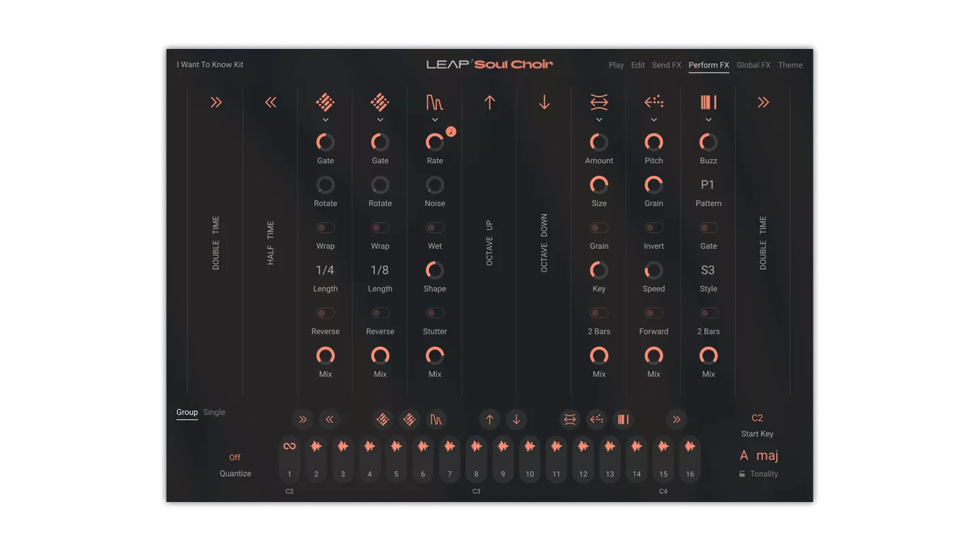980x551 pixels.
Task: Open the P1 Pattern selector
Action: [x=708, y=184]
